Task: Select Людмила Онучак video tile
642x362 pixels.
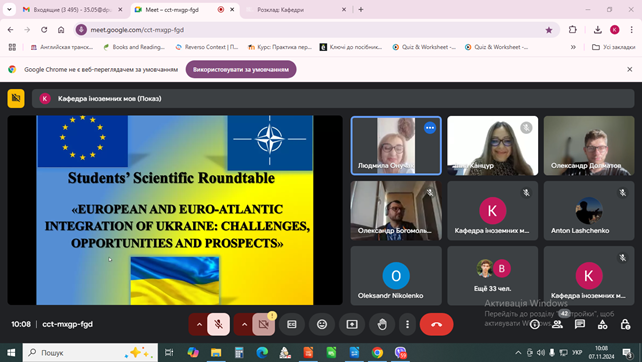Action: pyautogui.click(x=396, y=145)
